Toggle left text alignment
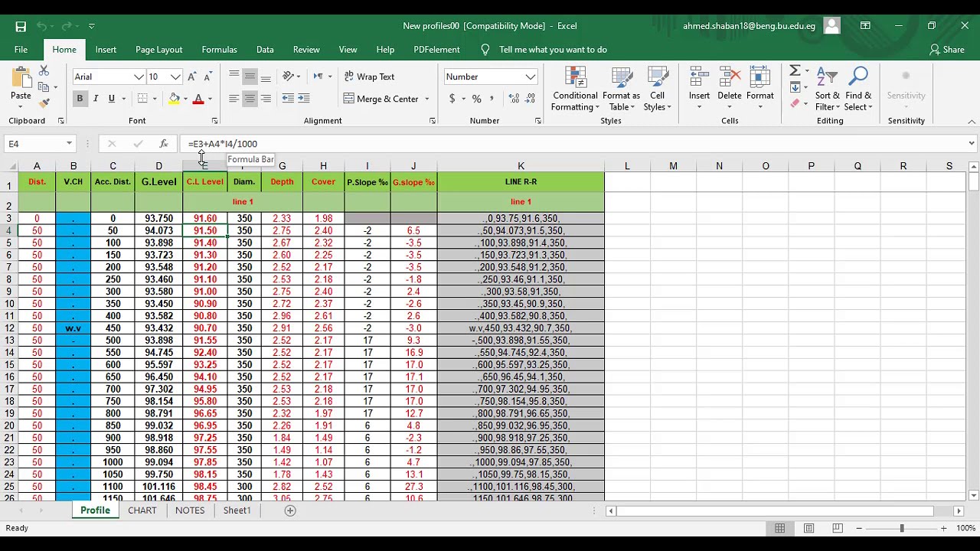The image size is (980, 551). (234, 99)
